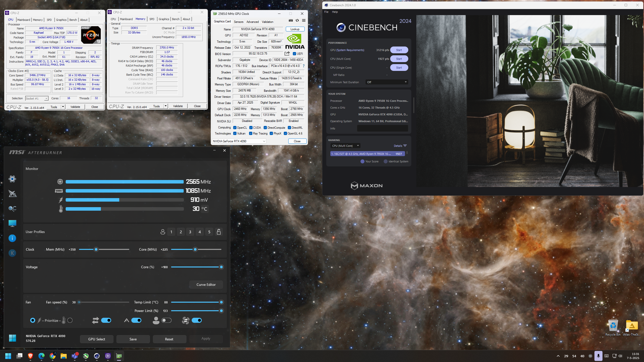Toggle the user-defined fan switch in Afterburner

tap(167, 320)
